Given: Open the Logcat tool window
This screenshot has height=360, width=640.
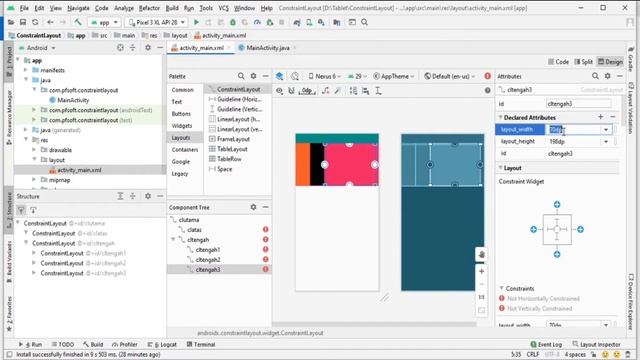Looking at the screenshot, I should point(162,344).
